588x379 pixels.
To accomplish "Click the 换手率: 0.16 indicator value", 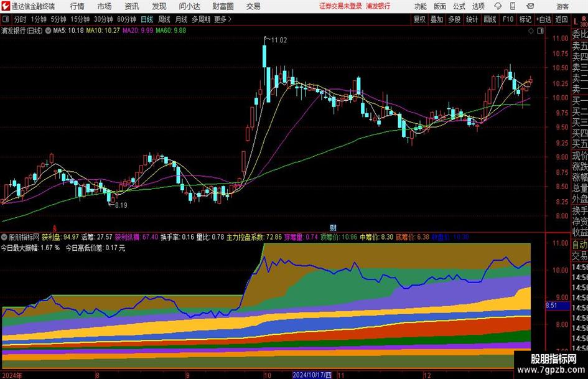I will (x=177, y=237).
